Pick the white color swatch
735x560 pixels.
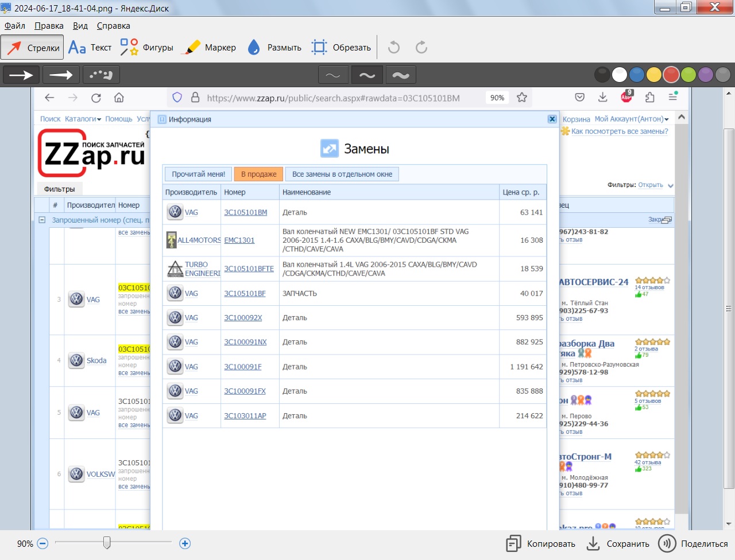pyautogui.click(x=620, y=75)
